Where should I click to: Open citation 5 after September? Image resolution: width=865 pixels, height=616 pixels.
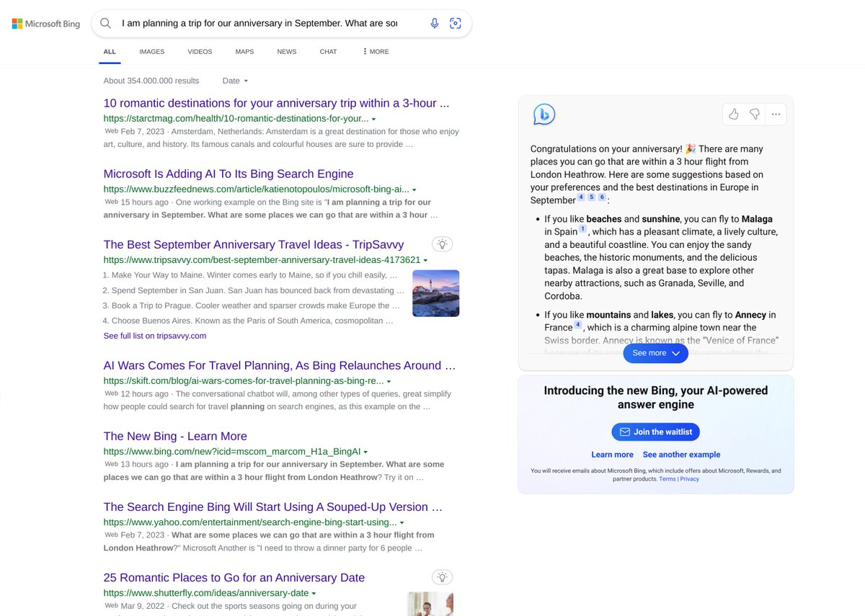tap(592, 197)
